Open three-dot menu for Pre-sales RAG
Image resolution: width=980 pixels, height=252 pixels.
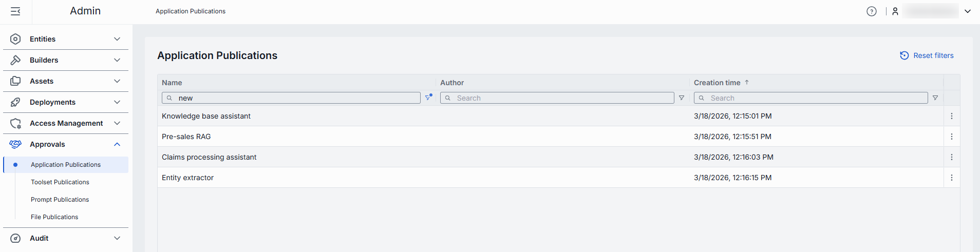coord(951,137)
